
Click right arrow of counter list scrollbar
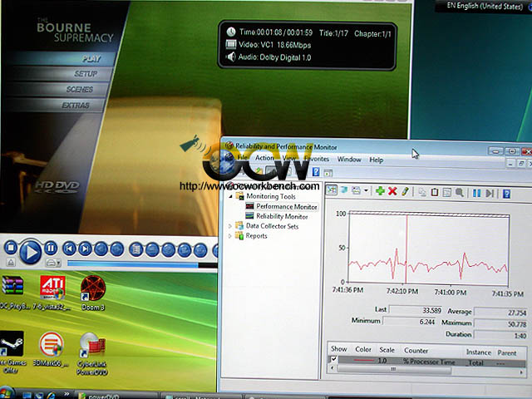pos(522,372)
